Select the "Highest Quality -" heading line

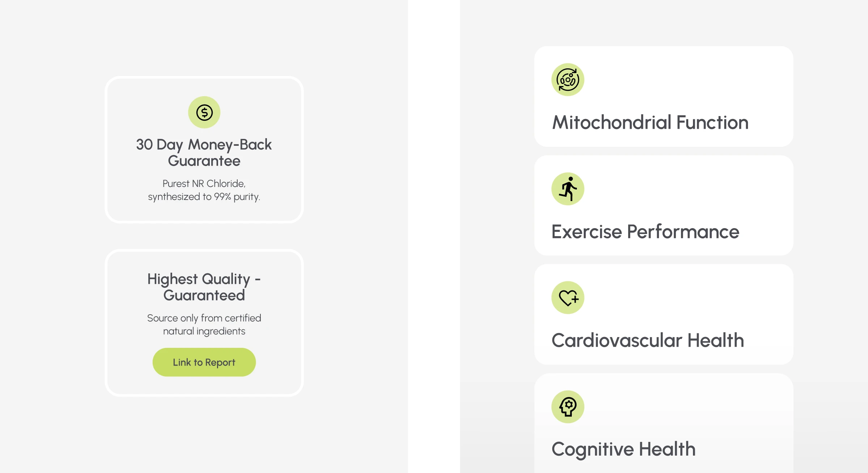pos(204,279)
